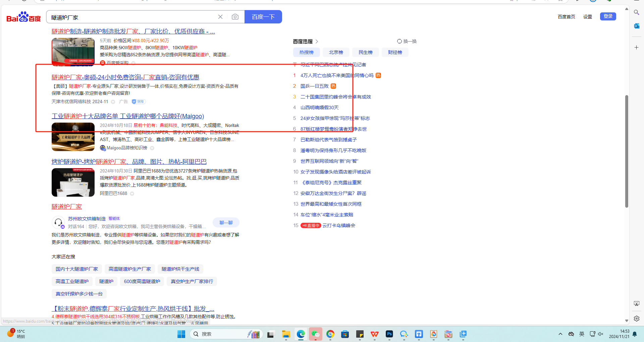Click the 登录 login button
The width and height of the screenshot is (644, 342).
coord(608,16)
